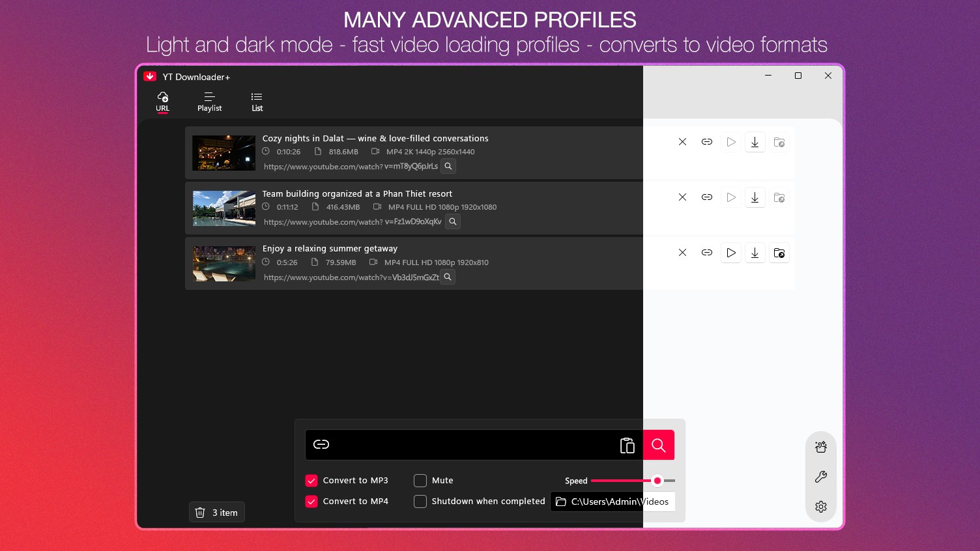Open the wrench tools panel on the right
This screenshot has height=551, width=980.
click(820, 477)
